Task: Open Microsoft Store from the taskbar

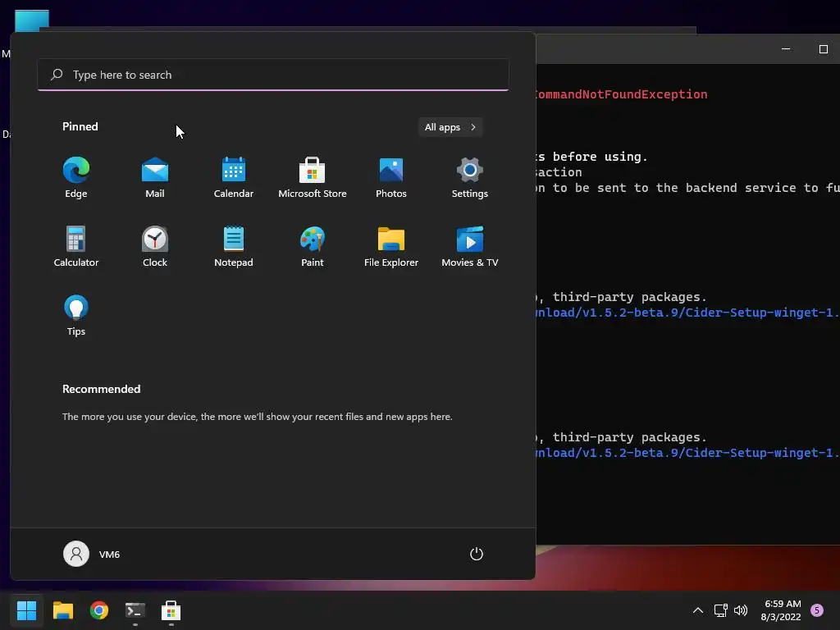Action: coord(171,610)
